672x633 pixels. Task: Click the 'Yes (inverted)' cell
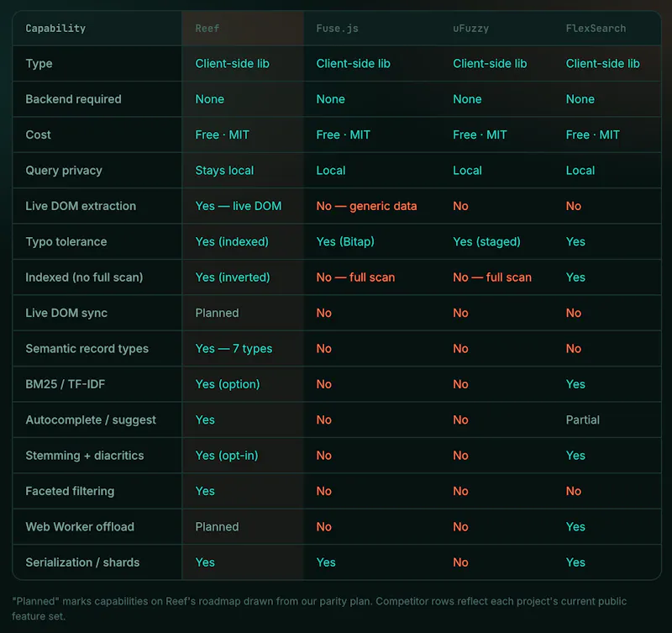233,277
